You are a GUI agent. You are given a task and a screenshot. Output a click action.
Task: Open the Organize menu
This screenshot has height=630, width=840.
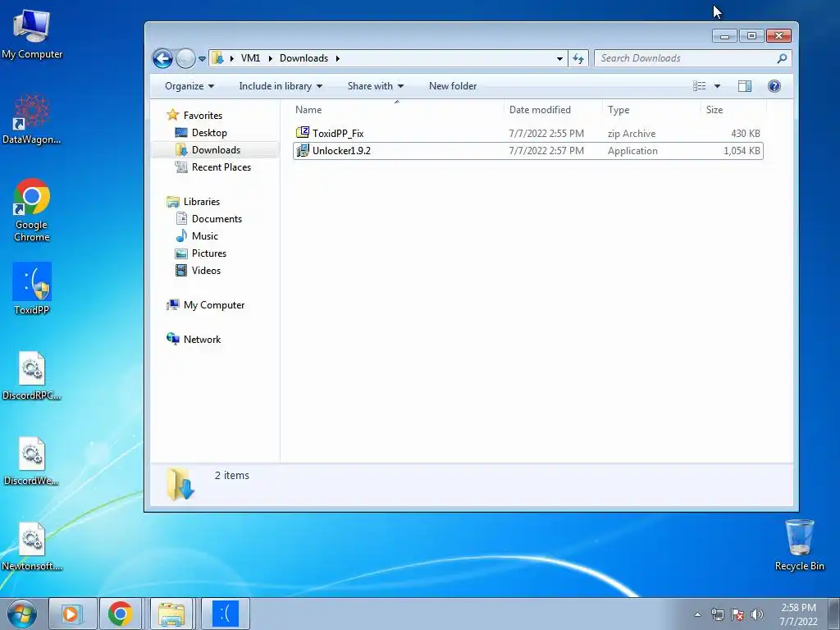(x=189, y=86)
